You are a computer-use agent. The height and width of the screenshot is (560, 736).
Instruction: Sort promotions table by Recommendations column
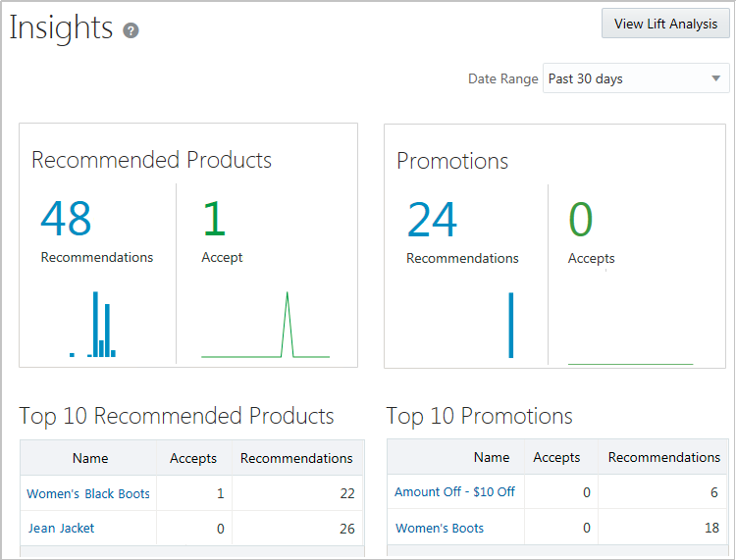663,457
